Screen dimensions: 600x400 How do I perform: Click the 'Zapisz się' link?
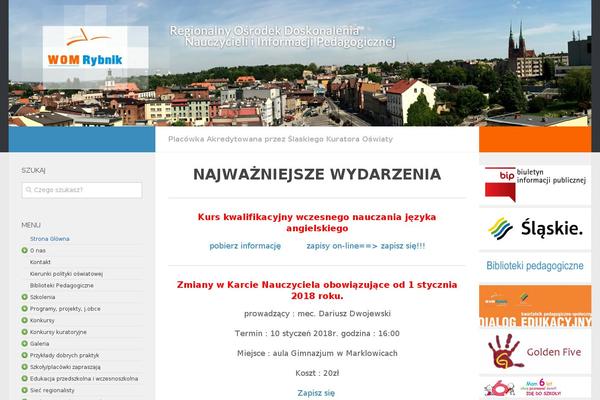316,393
